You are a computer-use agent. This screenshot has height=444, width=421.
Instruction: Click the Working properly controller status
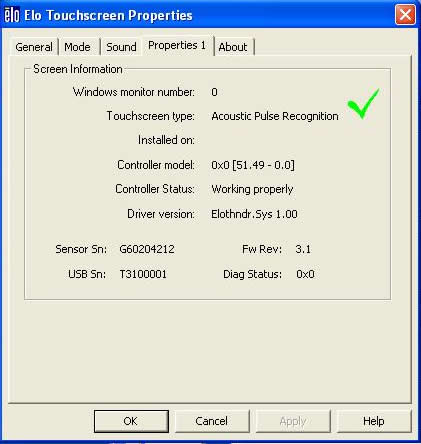252,189
